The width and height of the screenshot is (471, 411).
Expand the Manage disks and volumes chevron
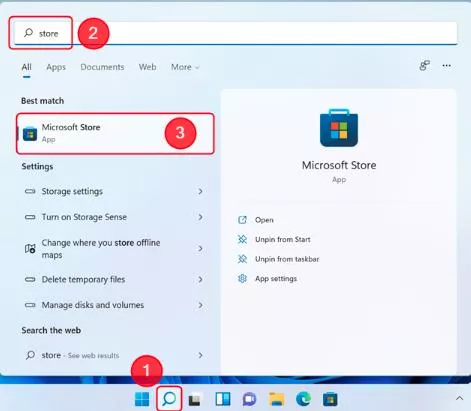(x=200, y=305)
